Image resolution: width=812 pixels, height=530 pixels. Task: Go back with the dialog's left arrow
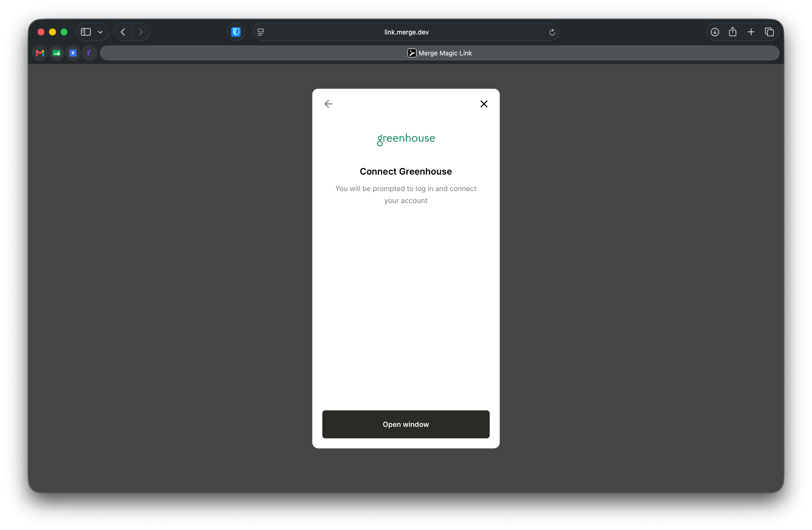328,104
